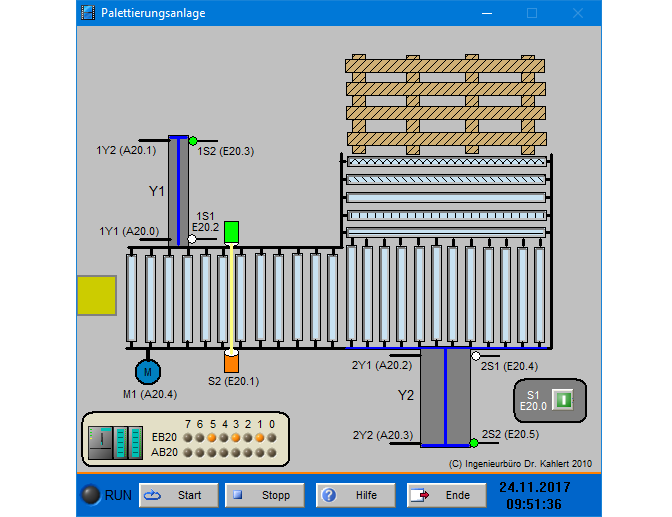Click AB20 bit 7 LED
Screen dimensions: 672x517
(188, 452)
